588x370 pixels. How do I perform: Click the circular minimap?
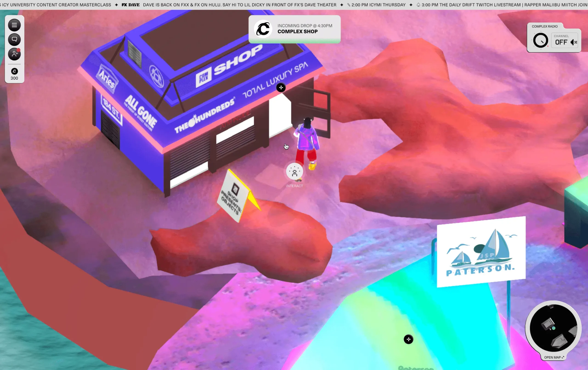point(553,328)
